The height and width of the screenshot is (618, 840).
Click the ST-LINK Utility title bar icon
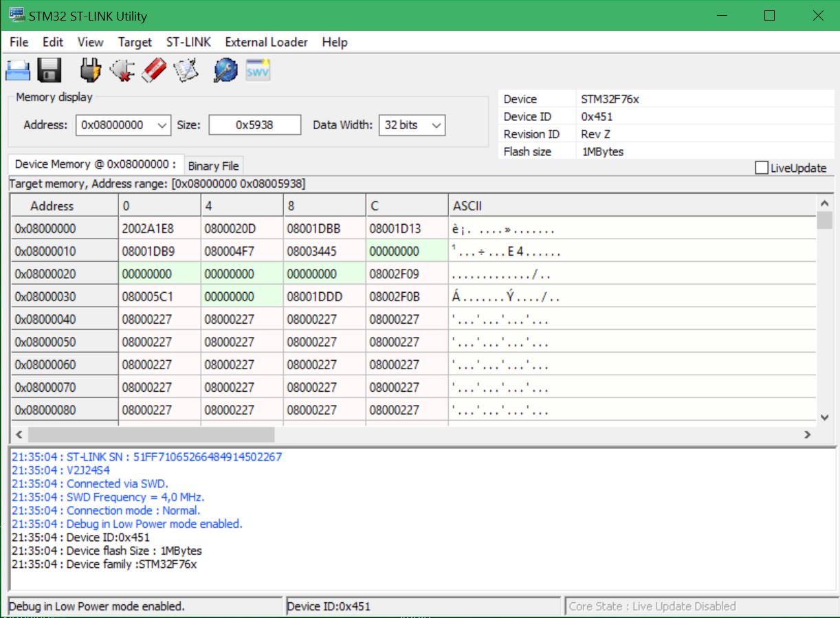16,15
